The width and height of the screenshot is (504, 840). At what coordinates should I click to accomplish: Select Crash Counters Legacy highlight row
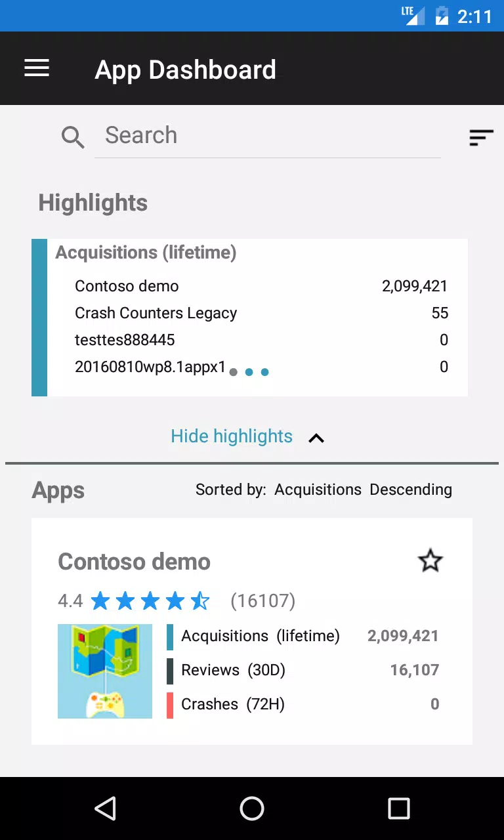click(261, 313)
